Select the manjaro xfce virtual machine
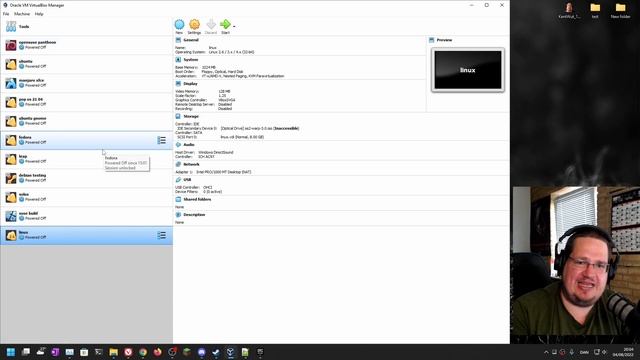The height and width of the screenshot is (360, 640). [x=87, y=83]
